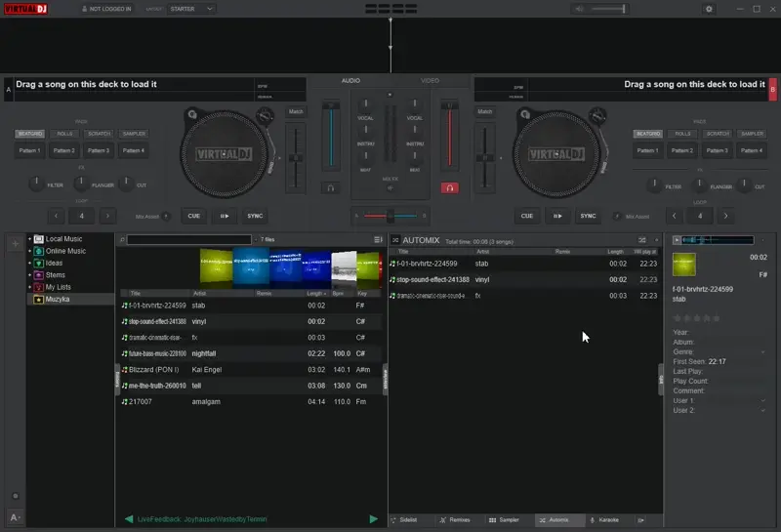The width and height of the screenshot is (781, 532).
Task: Click LiveFeedback previous green arrow
Action: pos(129,519)
